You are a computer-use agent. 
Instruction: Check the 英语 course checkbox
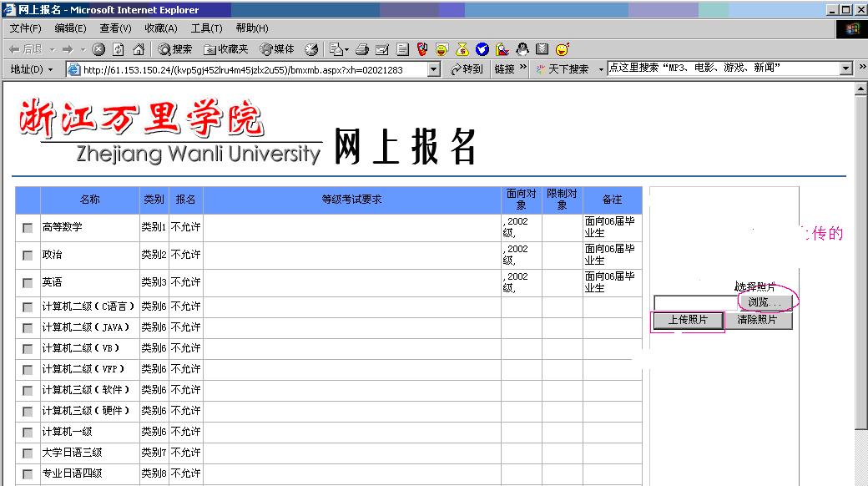pos(27,283)
